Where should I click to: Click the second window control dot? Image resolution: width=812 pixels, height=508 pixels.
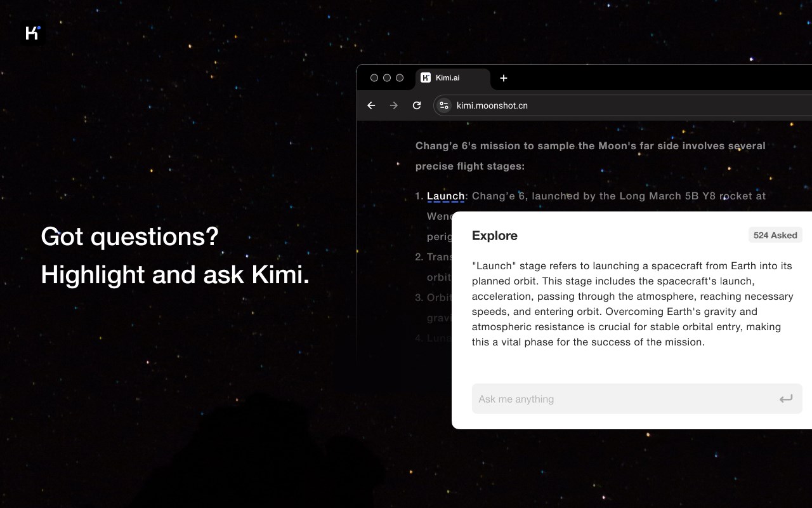(x=387, y=78)
